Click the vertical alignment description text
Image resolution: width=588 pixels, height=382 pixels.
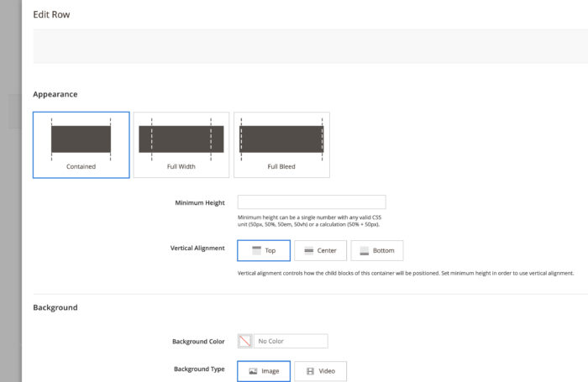point(406,274)
